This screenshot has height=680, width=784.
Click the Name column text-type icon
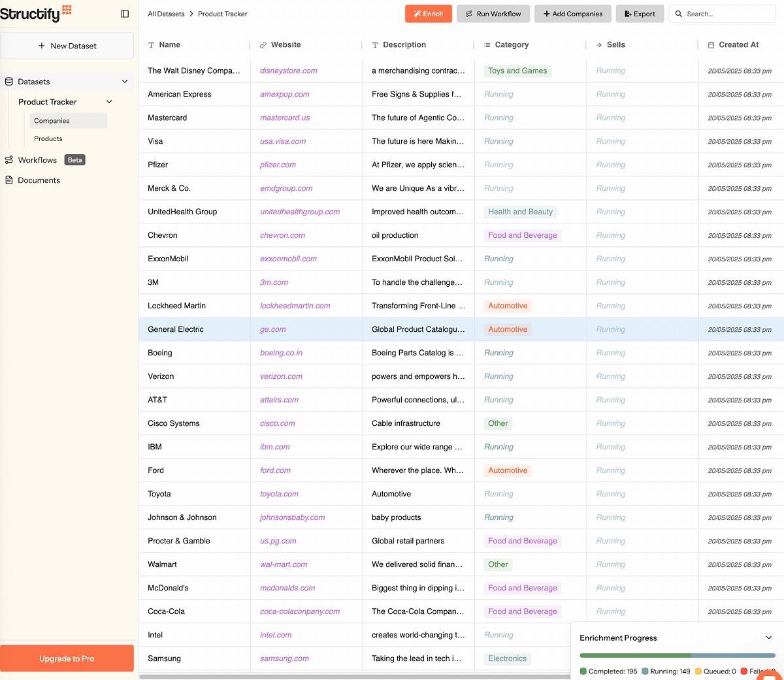(x=152, y=45)
